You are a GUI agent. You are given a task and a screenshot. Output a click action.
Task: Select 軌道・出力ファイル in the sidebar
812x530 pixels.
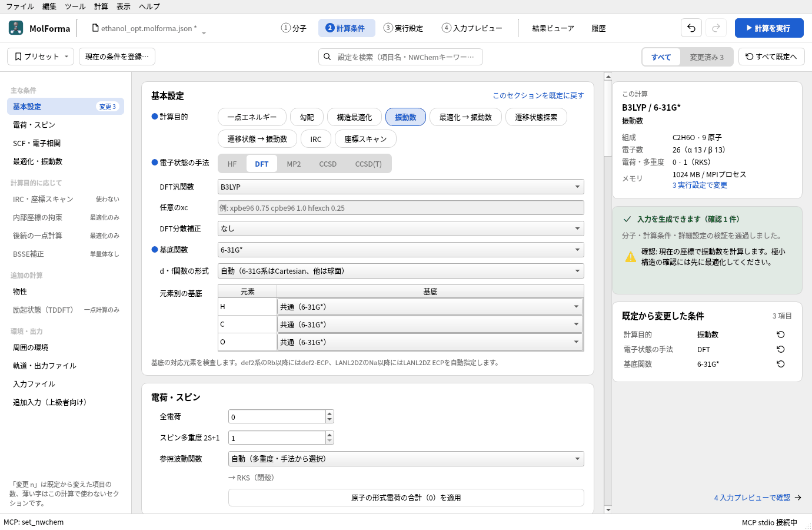(65, 366)
